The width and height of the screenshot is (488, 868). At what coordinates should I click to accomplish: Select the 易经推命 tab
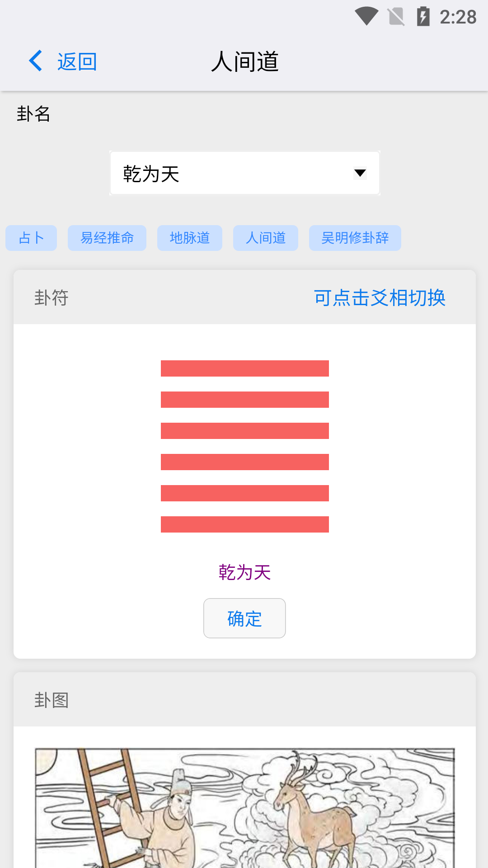click(x=107, y=238)
